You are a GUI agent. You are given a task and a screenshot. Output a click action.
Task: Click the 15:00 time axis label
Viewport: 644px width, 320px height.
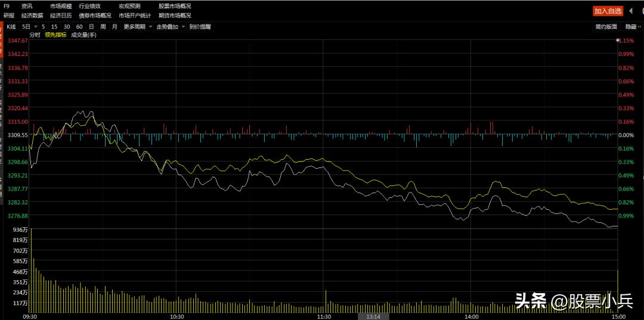click(x=618, y=316)
